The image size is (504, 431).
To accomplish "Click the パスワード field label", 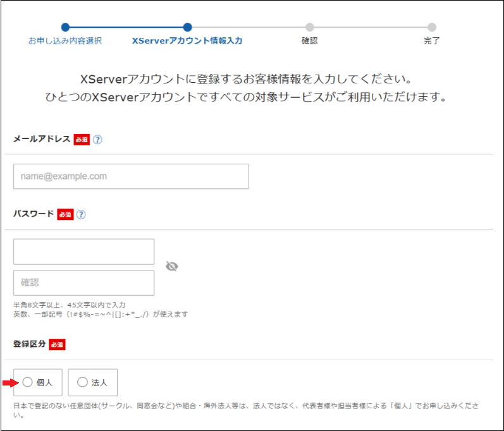I will (34, 214).
